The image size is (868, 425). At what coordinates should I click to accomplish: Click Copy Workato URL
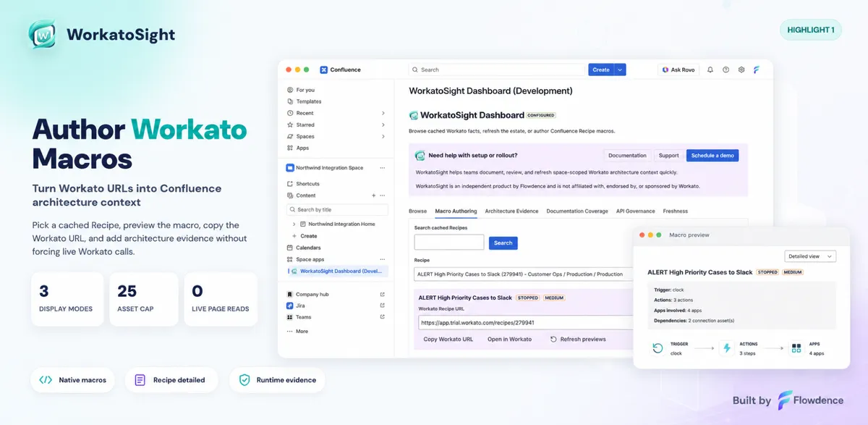(448, 339)
